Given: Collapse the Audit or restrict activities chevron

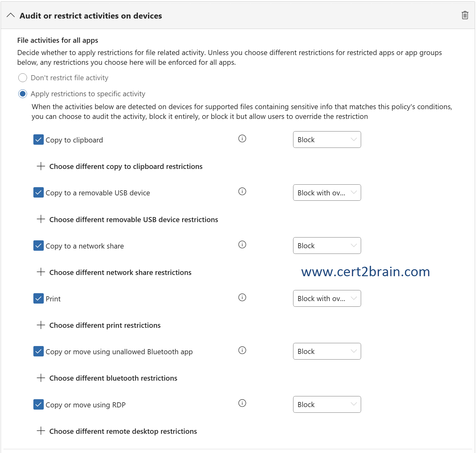Looking at the screenshot, I should coord(11,15).
